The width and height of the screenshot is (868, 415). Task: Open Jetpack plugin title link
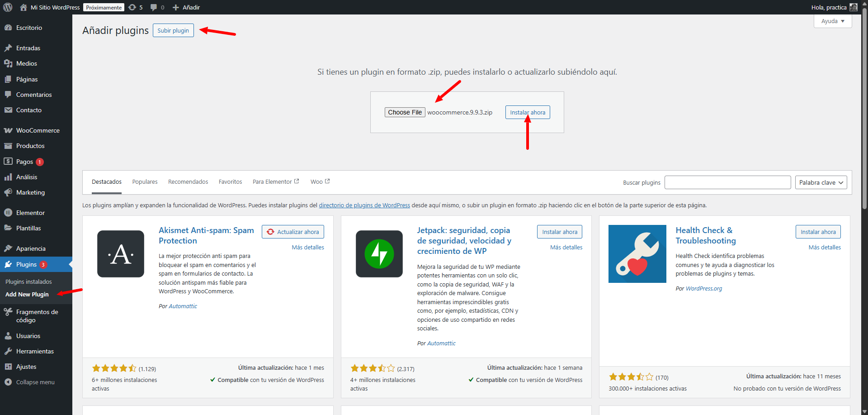(464, 241)
